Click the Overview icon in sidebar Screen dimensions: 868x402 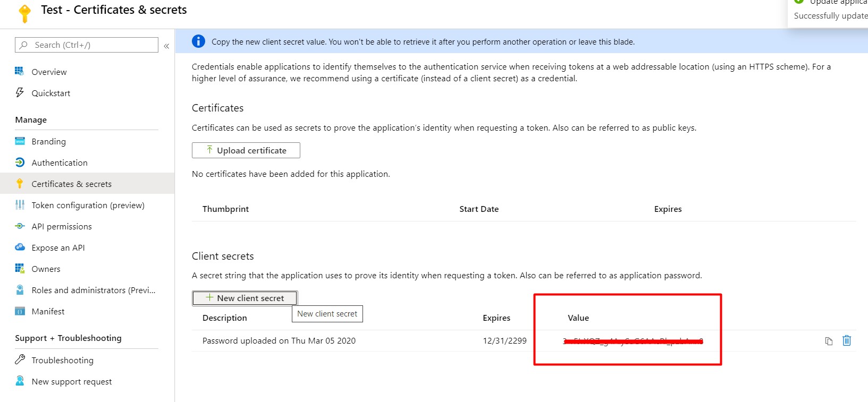click(20, 72)
